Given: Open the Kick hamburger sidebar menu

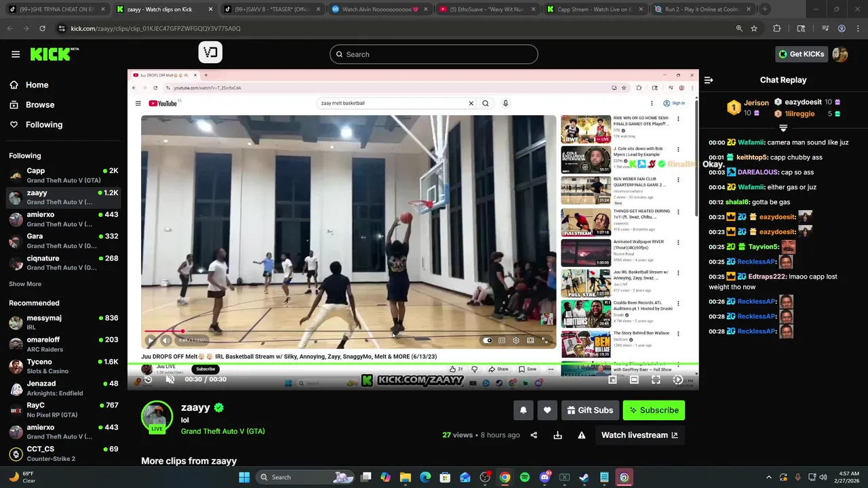Looking at the screenshot, I should 15,54.
